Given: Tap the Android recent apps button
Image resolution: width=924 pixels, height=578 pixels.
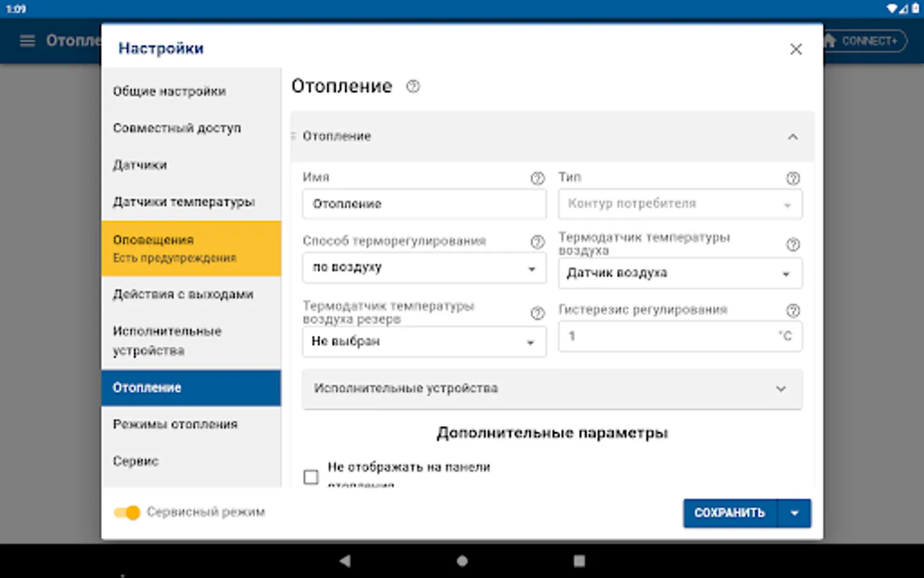Looking at the screenshot, I should click(x=579, y=561).
